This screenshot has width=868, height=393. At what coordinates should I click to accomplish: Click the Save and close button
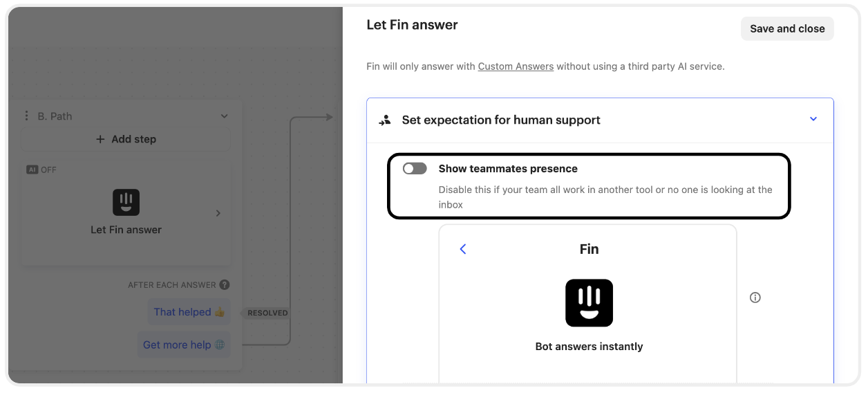(787, 28)
